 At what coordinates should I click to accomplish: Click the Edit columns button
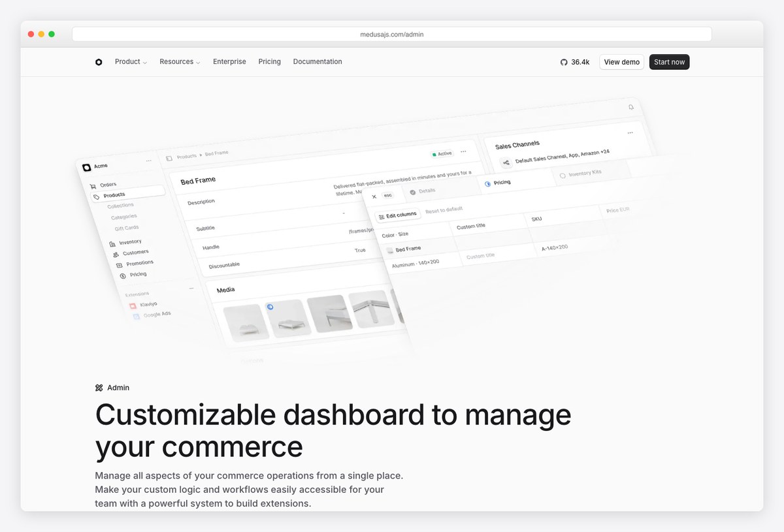pos(398,215)
